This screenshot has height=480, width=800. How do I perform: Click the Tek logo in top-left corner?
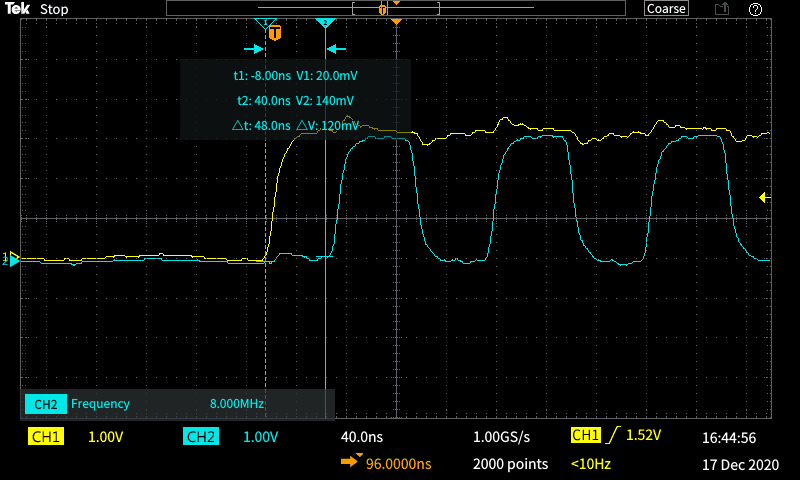coord(17,9)
